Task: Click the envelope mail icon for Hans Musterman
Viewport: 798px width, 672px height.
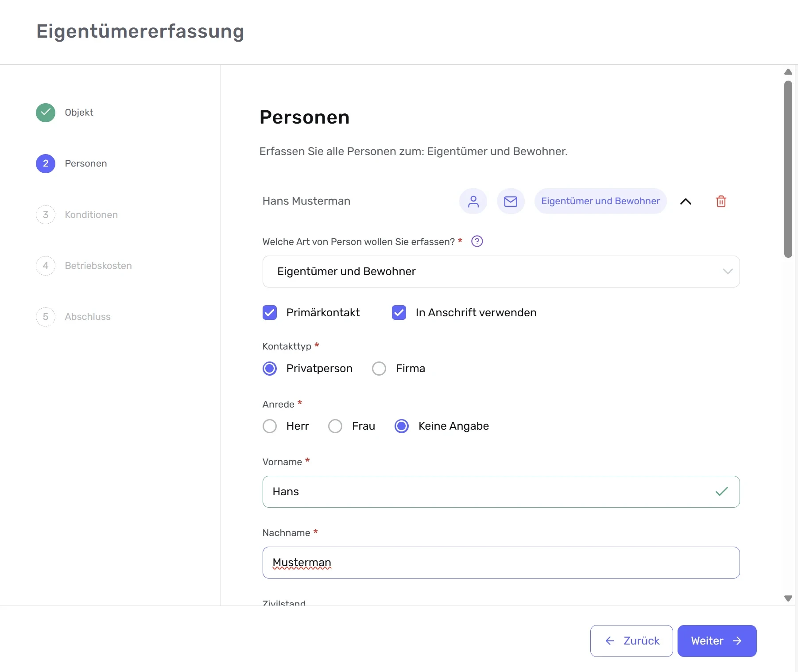Action: point(511,201)
